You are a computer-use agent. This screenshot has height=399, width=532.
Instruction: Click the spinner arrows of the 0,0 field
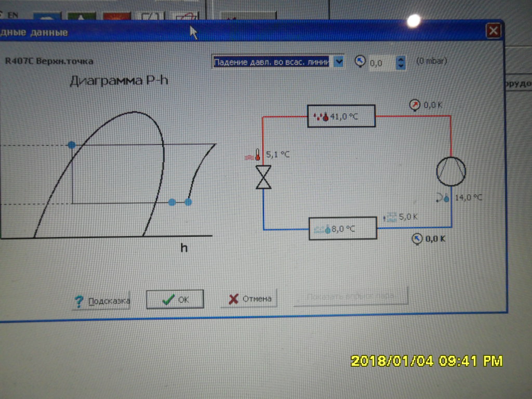pos(401,63)
